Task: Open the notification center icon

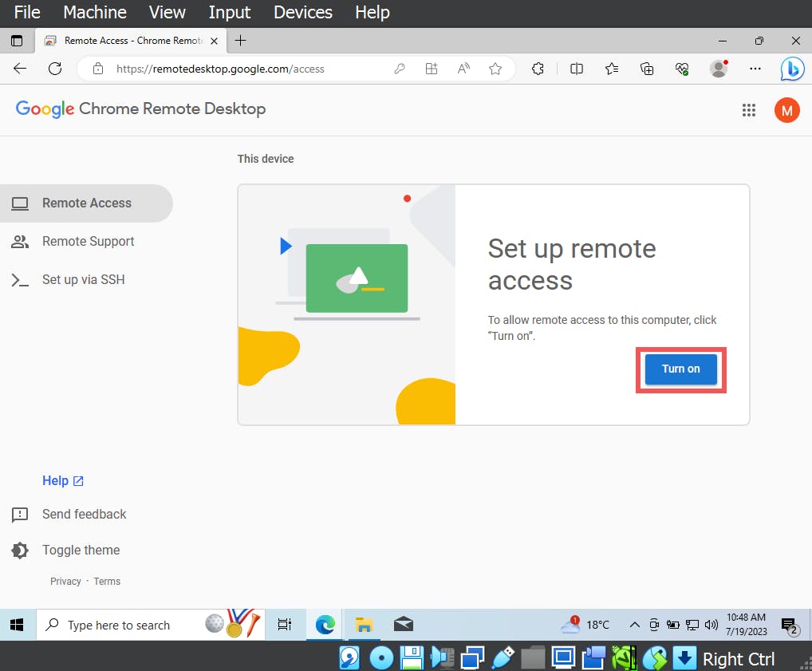Action: 790,626
